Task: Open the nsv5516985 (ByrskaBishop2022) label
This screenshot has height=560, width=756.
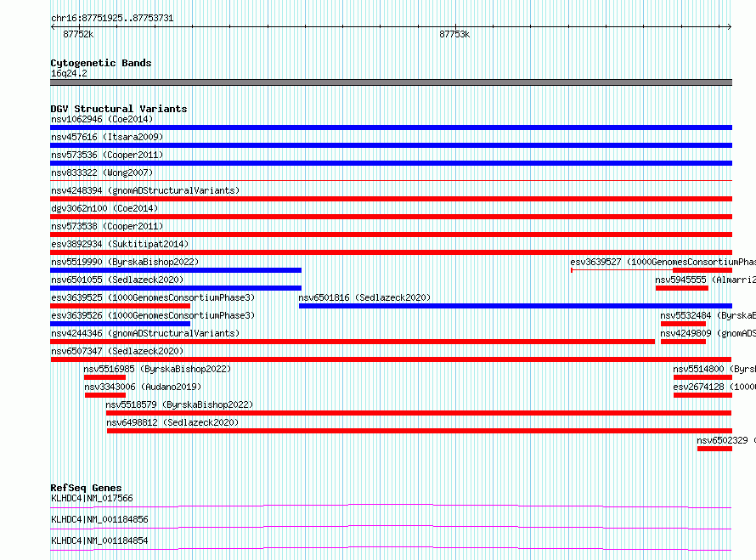Action: click(x=157, y=369)
